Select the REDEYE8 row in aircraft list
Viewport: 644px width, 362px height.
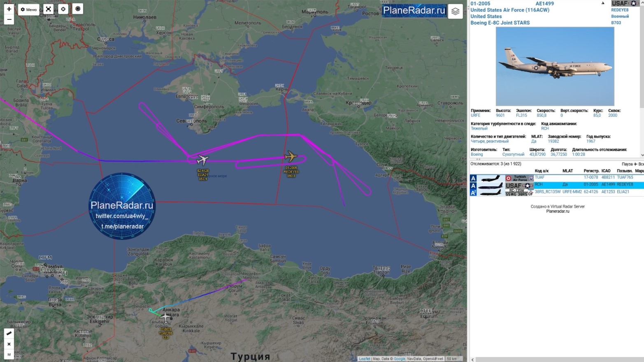coord(557,185)
